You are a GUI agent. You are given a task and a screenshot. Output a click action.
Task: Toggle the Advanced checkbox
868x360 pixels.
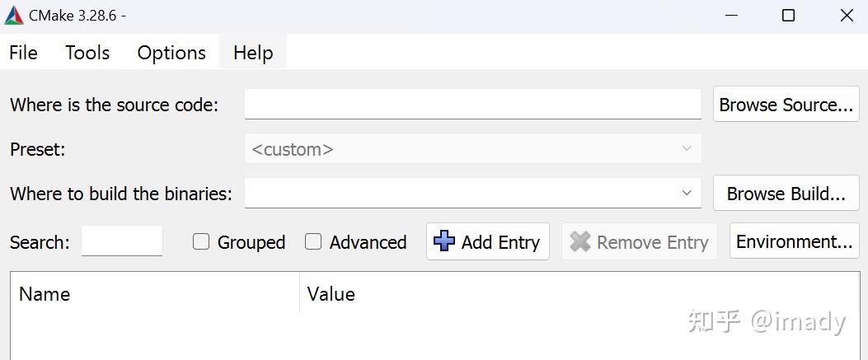point(313,241)
